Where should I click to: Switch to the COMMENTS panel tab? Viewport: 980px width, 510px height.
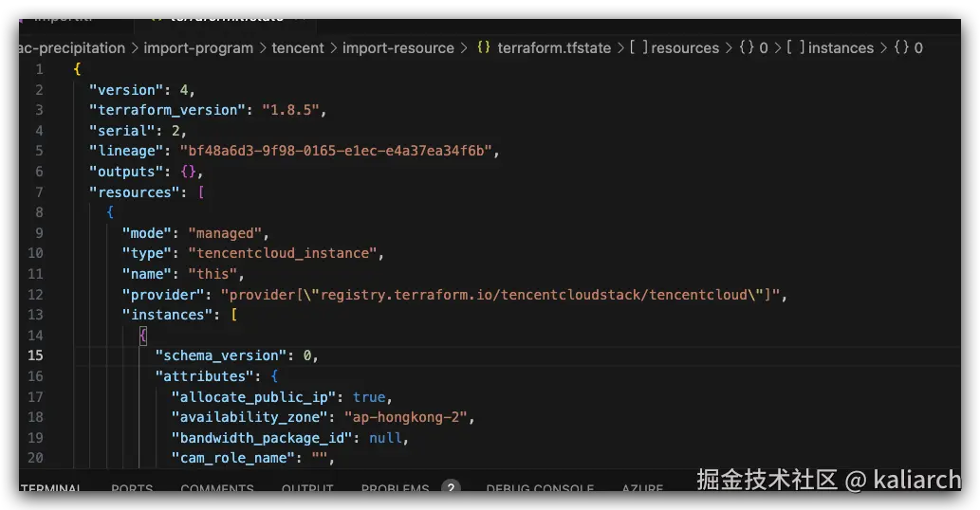[217, 487]
